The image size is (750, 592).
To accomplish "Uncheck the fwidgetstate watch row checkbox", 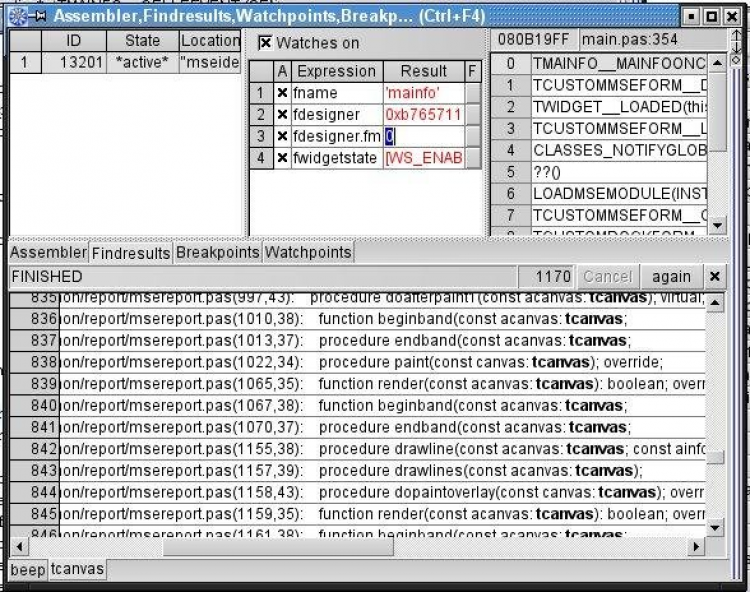I will tap(282, 158).
